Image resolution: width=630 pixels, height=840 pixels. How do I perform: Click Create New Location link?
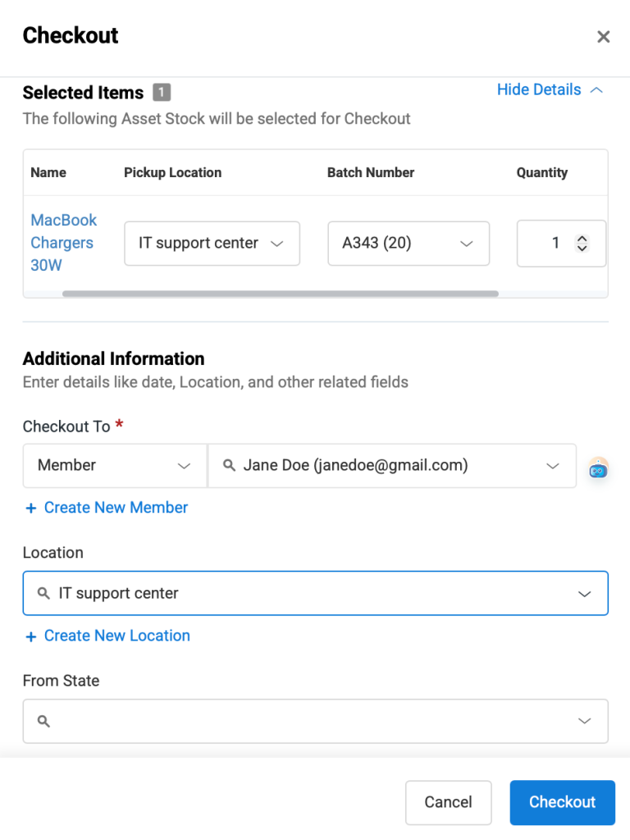(x=116, y=636)
